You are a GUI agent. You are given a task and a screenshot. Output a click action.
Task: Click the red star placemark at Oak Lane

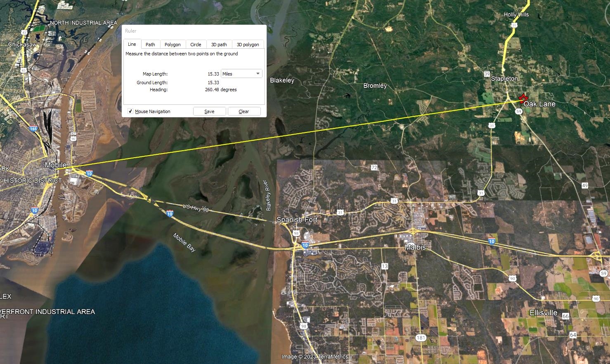[523, 98]
